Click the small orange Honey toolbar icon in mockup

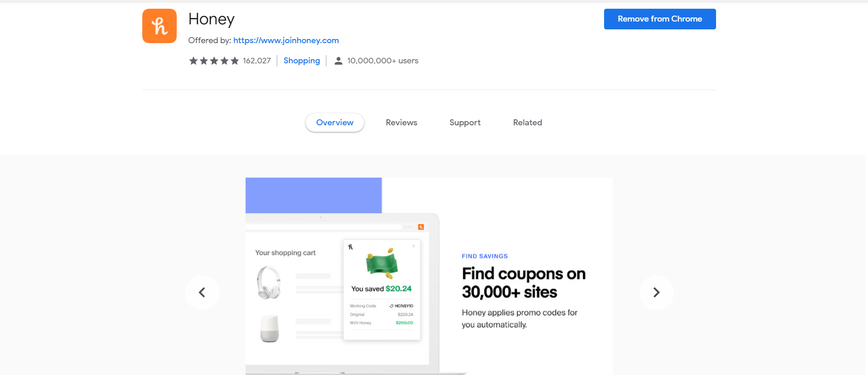click(x=421, y=227)
